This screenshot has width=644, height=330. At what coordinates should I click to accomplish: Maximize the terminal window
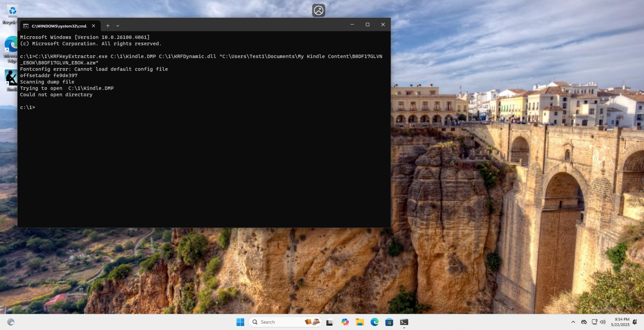coord(367,25)
